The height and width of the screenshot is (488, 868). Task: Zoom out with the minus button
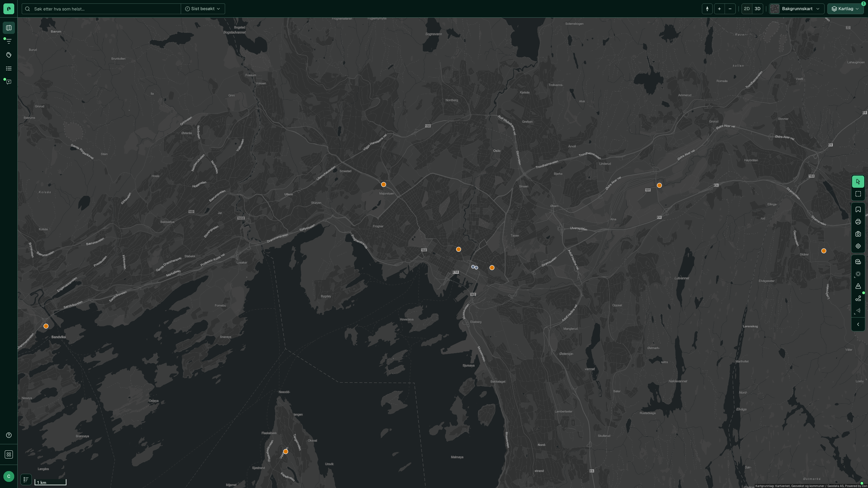pyautogui.click(x=730, y=9)
